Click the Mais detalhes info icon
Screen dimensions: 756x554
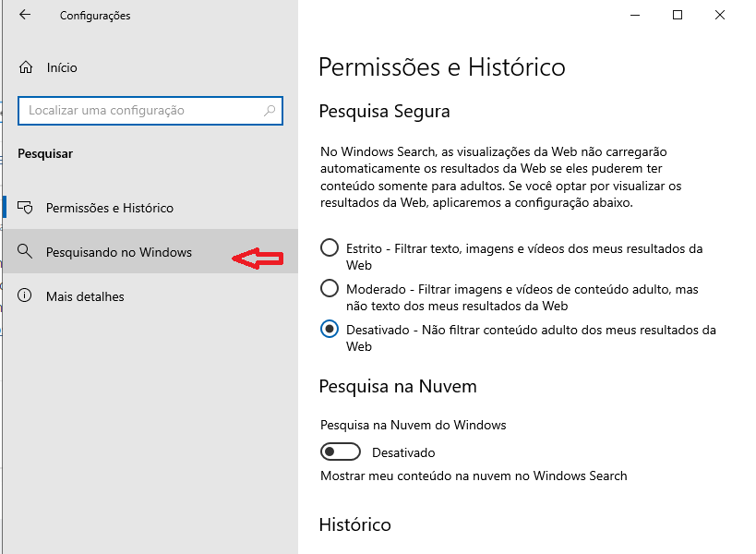tap(25, 295)
